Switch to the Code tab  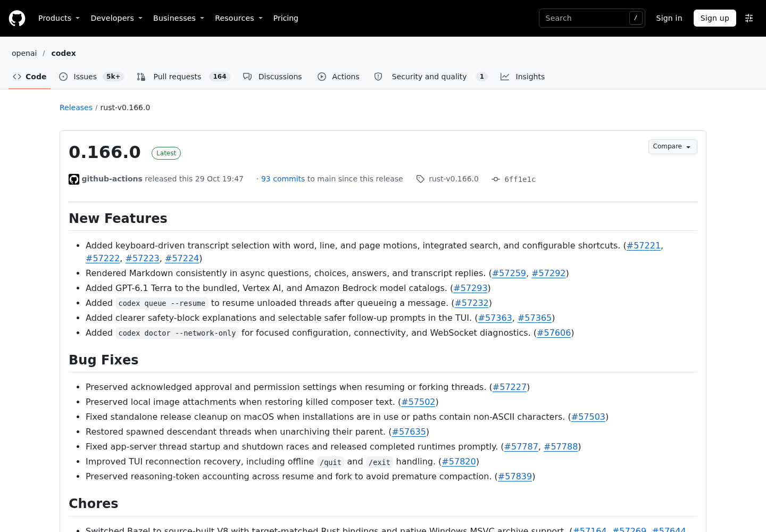pyautogui.click(x=30, y=77)
